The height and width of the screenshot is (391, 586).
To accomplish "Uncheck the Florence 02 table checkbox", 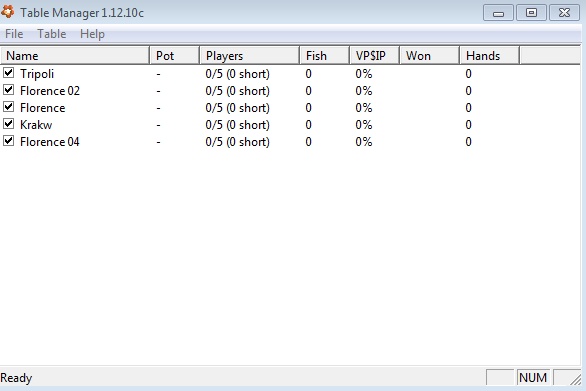I will [x=9, y=90].
